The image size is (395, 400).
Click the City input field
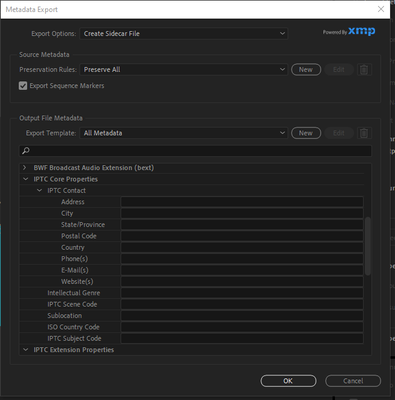click(x=242, y=213)
